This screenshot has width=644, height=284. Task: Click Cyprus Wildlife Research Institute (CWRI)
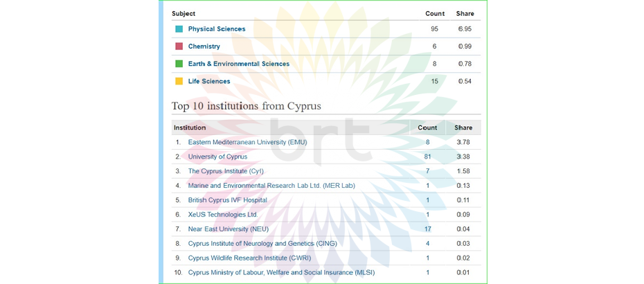tap(249, 258)
